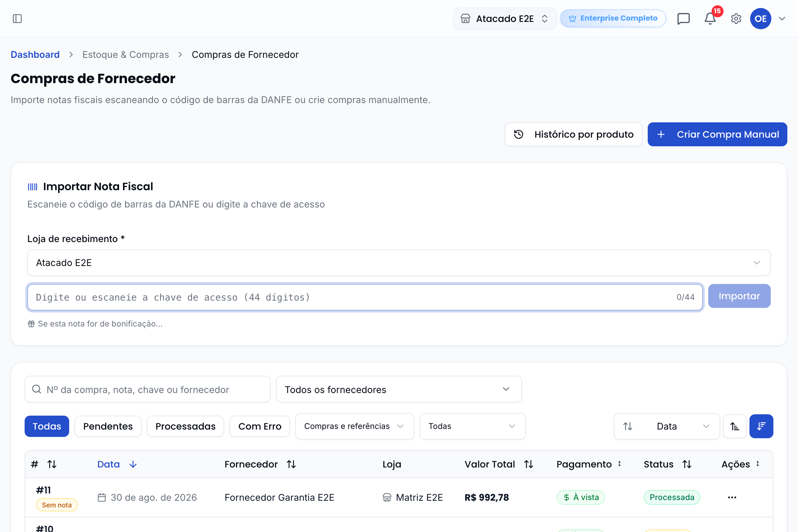Expand the user menu chevron beside avatar
The image size is (798, 532).
pos(782,18)
